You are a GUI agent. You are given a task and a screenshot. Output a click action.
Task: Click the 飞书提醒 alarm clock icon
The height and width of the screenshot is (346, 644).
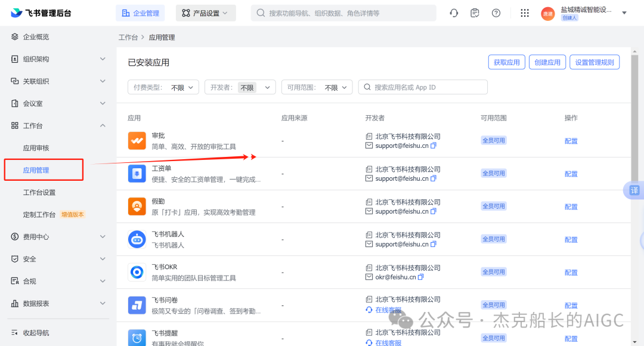(x=137, y=338)
